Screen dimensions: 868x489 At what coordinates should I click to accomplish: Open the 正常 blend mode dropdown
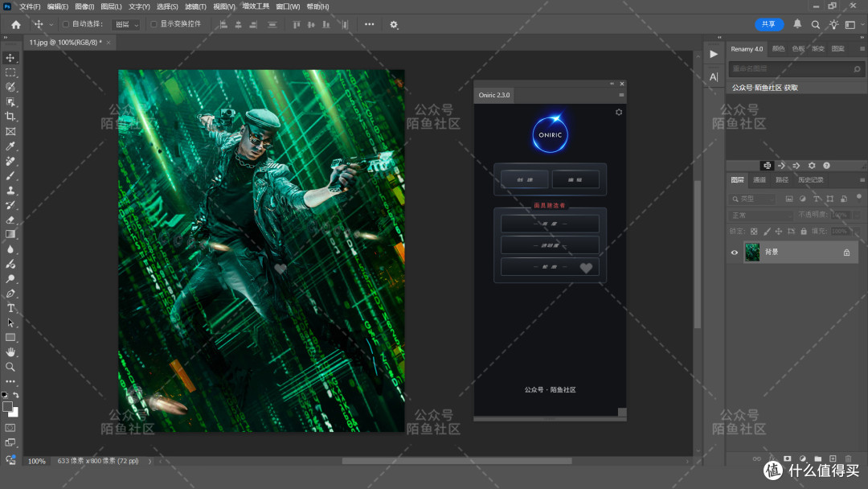point(761,215)
